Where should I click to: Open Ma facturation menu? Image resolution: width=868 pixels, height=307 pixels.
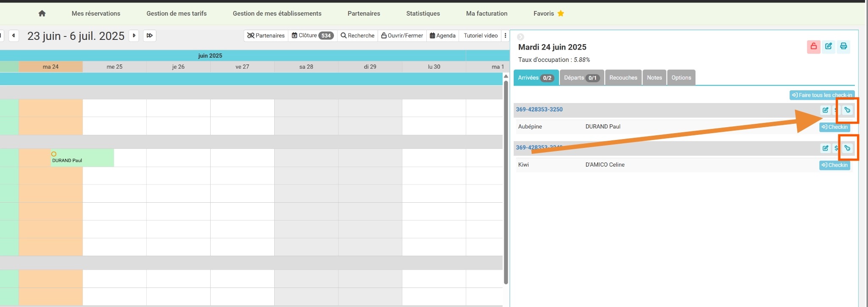(x=487, y=14)
